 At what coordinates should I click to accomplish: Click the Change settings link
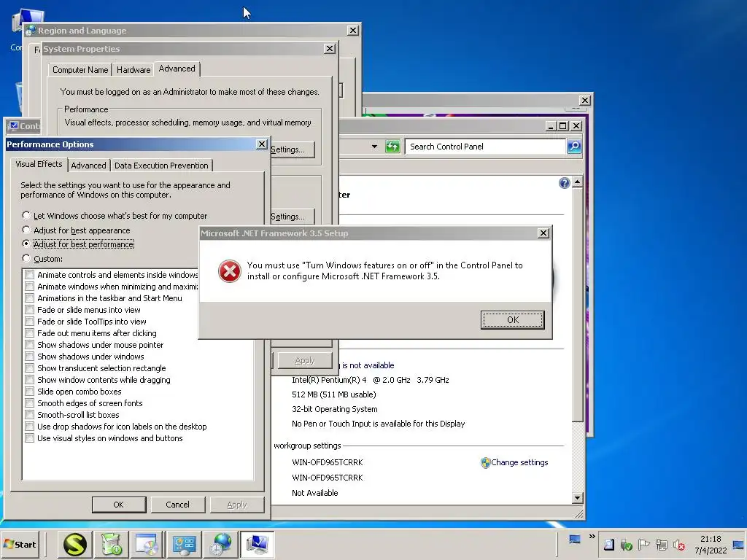[519, 462]
